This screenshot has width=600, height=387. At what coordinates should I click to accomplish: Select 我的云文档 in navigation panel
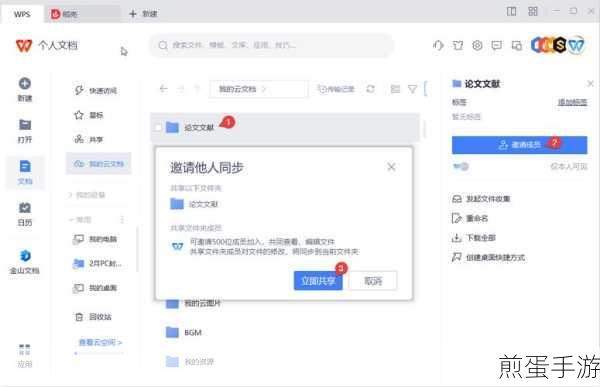pyautogui.click(x=99, y=164)
